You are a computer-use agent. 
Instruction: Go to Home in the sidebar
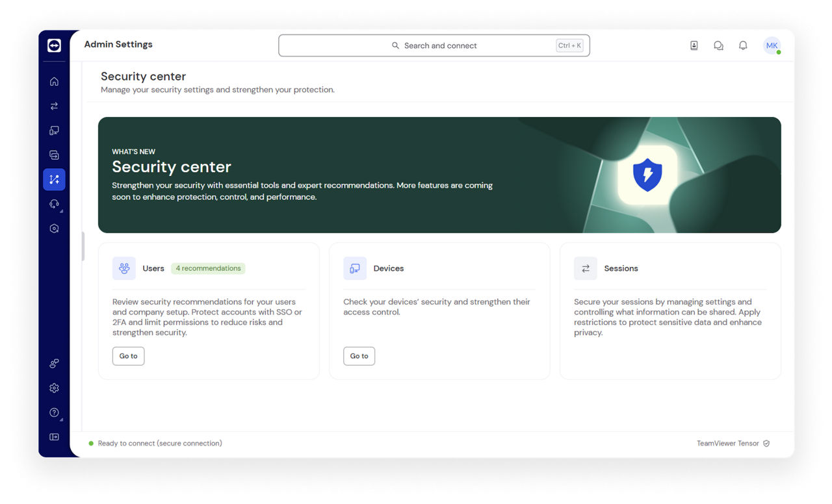(x=54, y=82)
